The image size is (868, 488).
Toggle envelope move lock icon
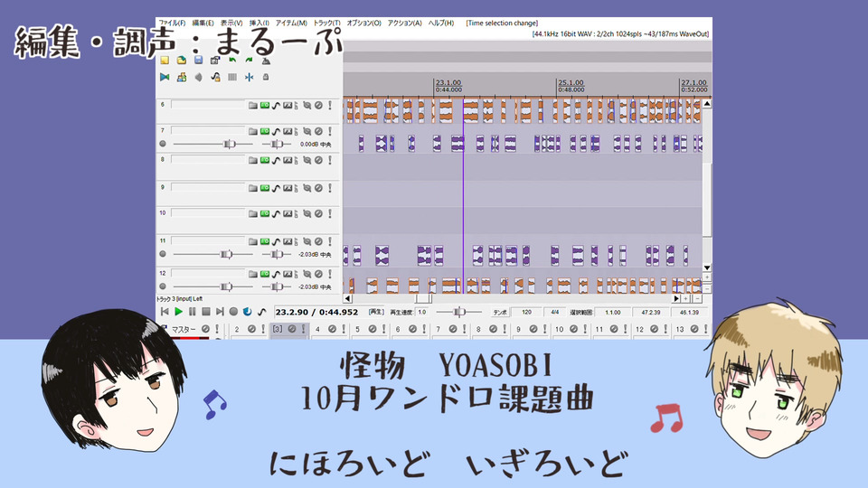(215, 77)
